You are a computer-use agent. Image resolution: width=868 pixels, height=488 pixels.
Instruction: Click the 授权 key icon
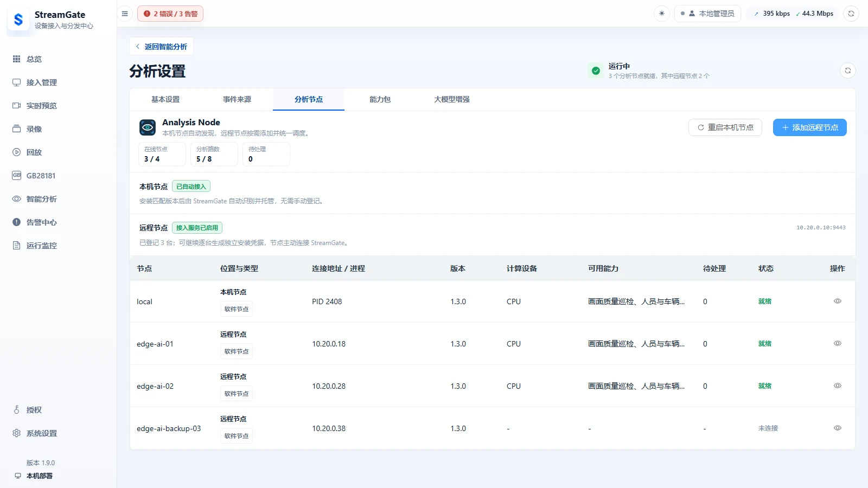tap(17, 410)
